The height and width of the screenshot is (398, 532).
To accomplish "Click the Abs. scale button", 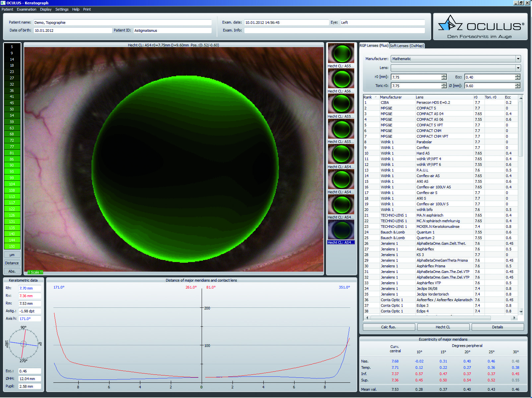I will [12, 271].
